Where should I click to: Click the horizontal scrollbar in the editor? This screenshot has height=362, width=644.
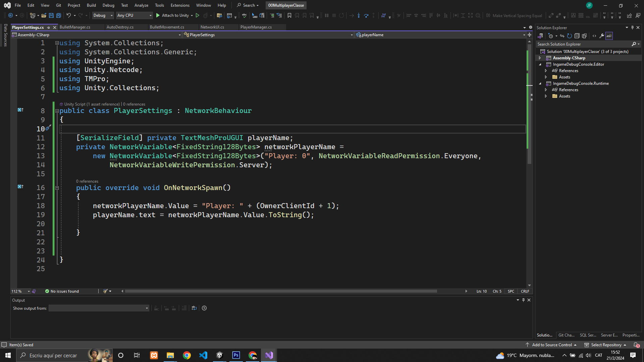[281, 291]
